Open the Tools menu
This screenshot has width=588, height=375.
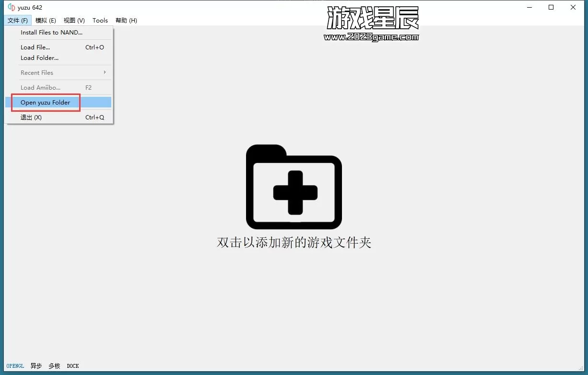100,20
